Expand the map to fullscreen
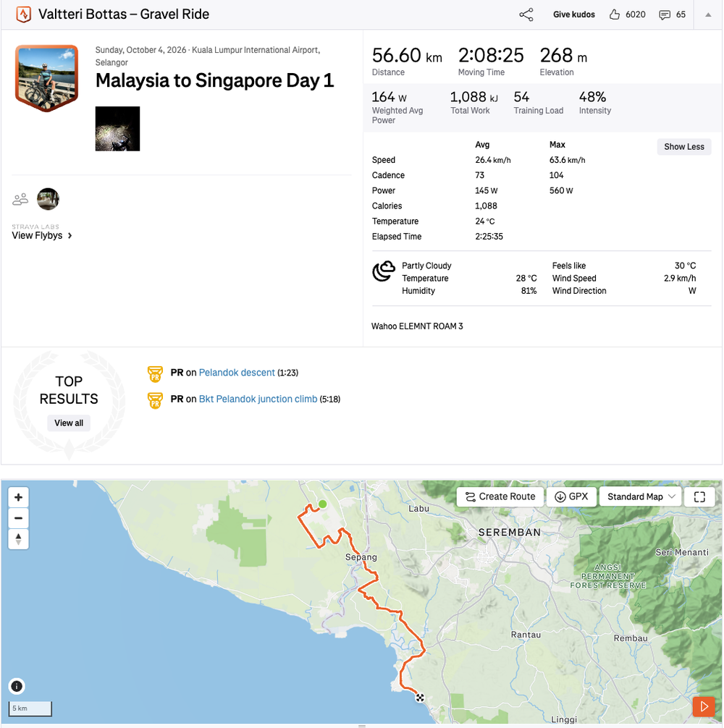Image resolution: width=724 pixels, height=728 pixels. pos(699,496)
